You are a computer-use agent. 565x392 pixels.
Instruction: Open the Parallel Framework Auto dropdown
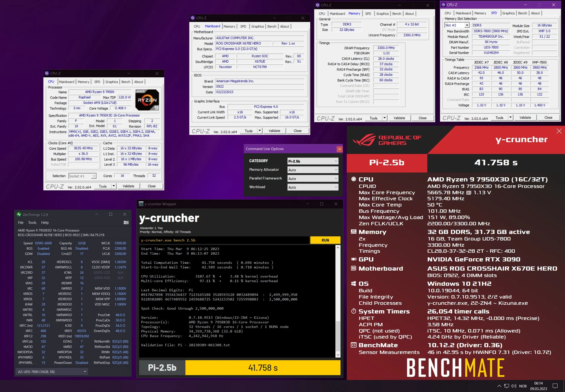pos(313,179)
